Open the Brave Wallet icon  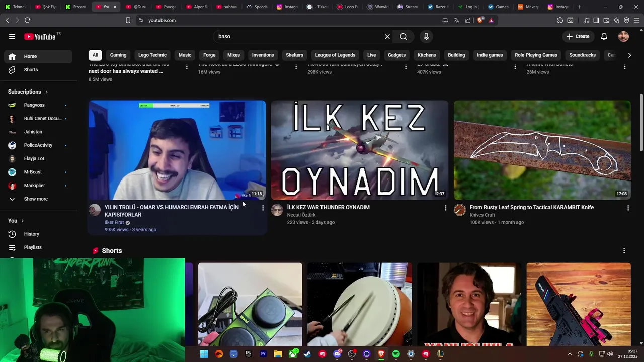(x=606, y=20)
